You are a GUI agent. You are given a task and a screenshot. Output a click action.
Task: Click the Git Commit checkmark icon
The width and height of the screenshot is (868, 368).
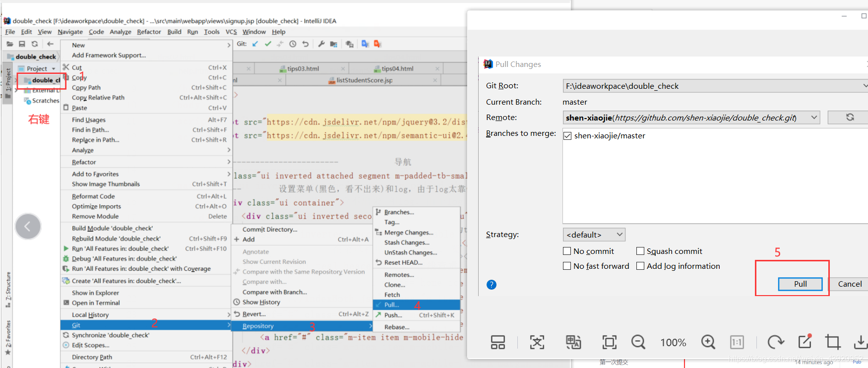[x=268, y=44]
